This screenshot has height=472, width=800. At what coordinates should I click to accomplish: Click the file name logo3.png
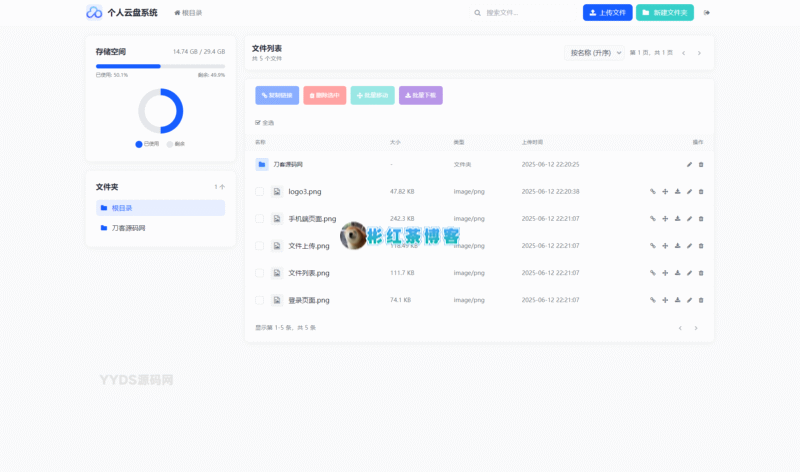[x=305, y=191]
